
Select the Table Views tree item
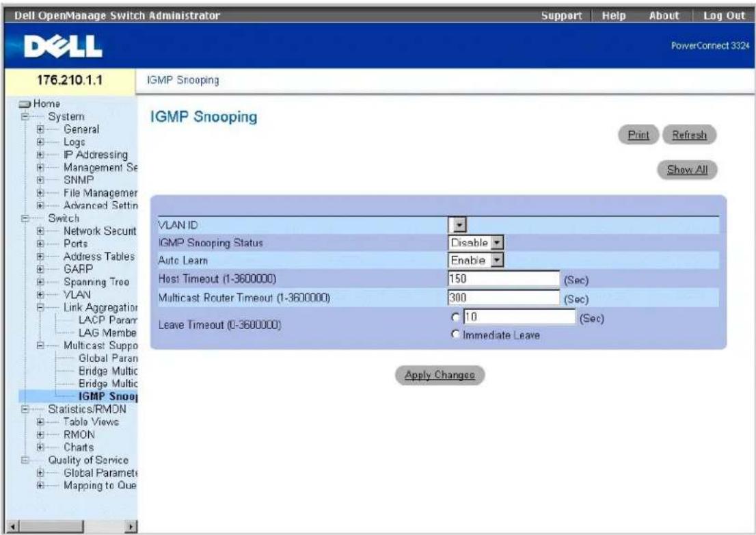click(91, 421)
